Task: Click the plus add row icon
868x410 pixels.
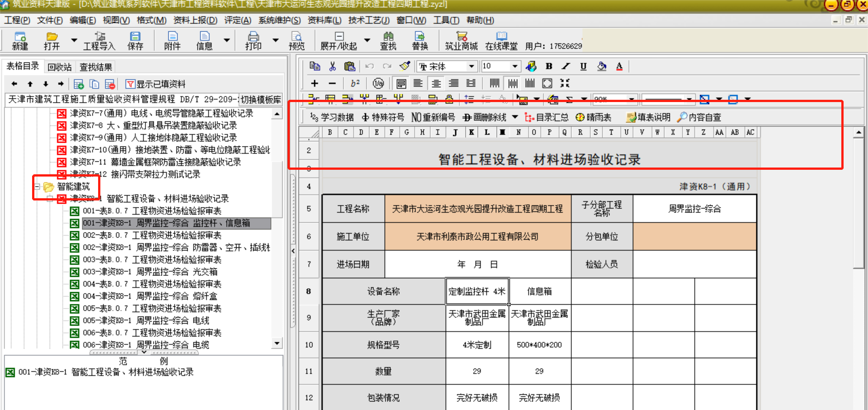Action: coord(315,83)
